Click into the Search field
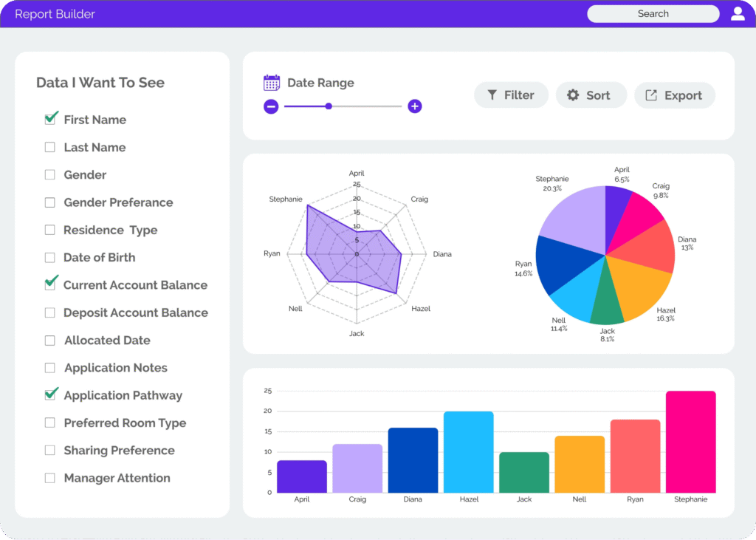Viewport: 756px width, 540px height. point(653,14)
